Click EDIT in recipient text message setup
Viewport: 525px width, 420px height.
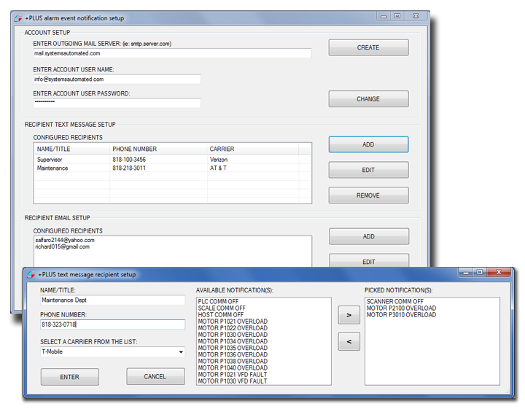368,170
